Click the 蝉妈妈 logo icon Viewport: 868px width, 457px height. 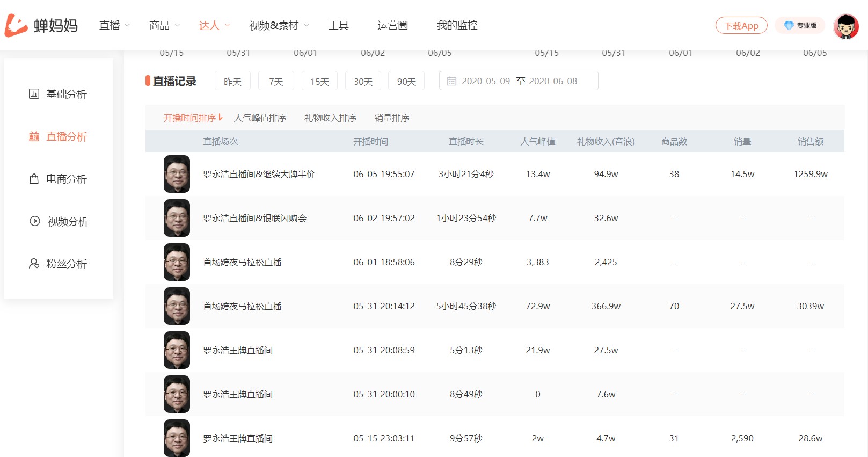pyautogui.click(x=16, y=25)
